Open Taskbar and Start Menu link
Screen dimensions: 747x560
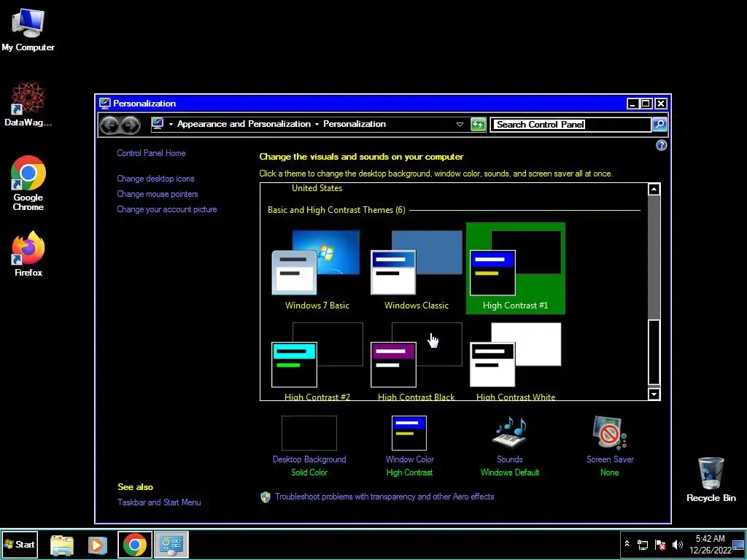coord(159,502)
